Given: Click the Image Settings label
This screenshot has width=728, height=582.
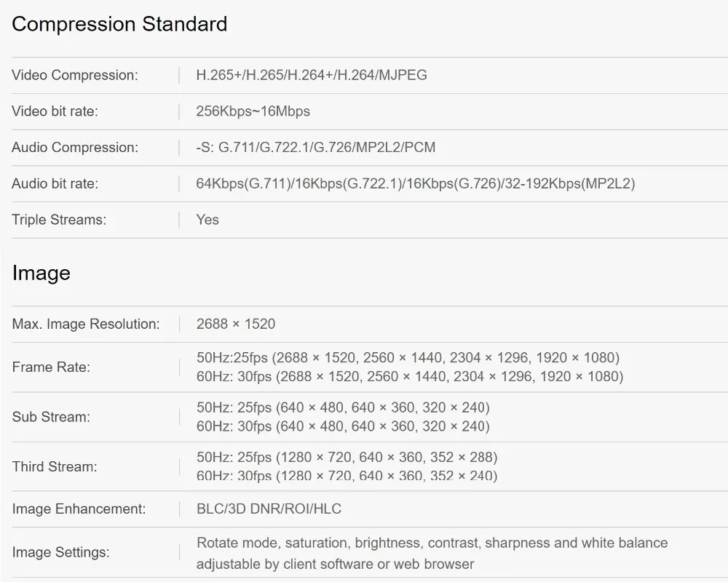Looking at the screenshot, I should pyautogui.click(x=61, y=552).
